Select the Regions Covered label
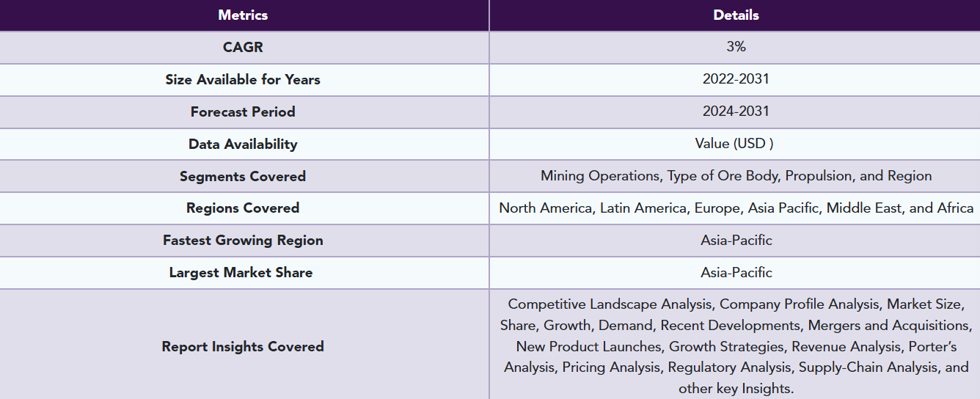Image resolution: width=980 pixels, height=399 pixels. [x=243, y=208]
